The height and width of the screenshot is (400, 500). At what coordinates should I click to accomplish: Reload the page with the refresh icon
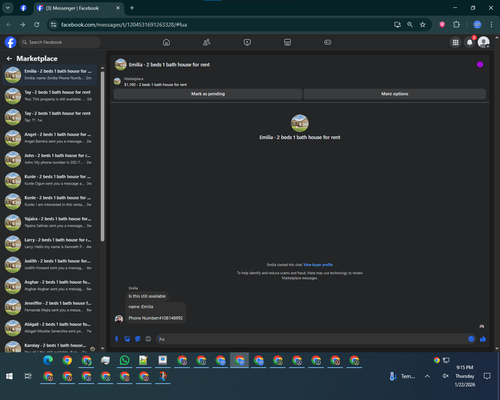(37, 25)
